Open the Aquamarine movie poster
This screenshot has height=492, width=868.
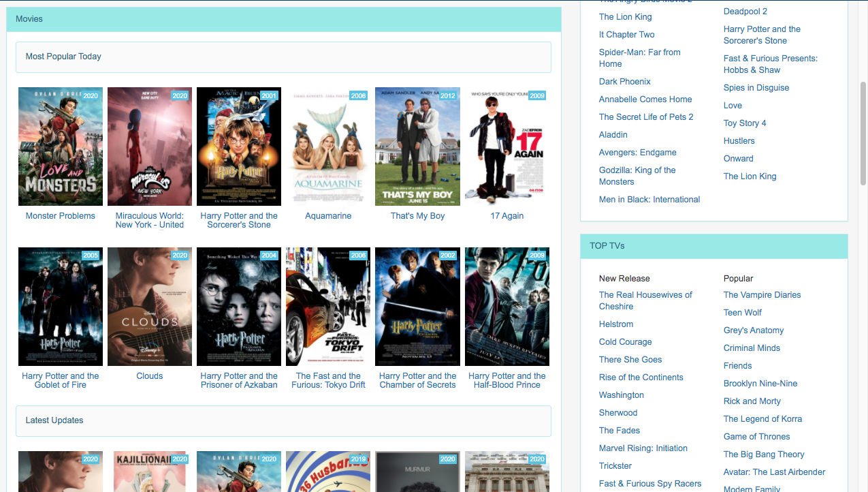pos(328,146)
